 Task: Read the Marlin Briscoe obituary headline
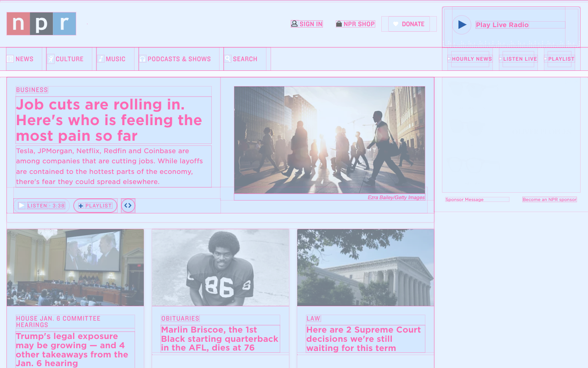point(220,339)
